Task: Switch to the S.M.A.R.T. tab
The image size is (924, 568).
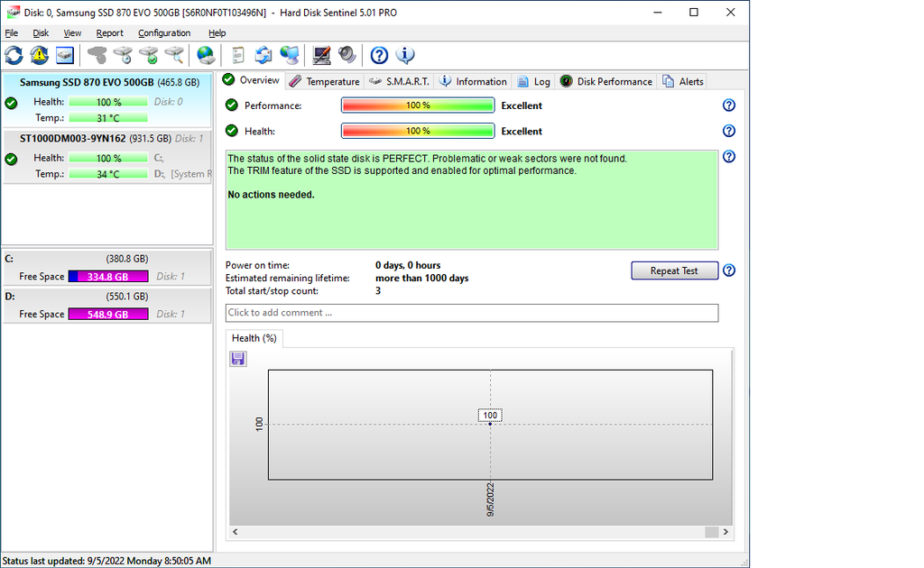Action: click(399, 82)
